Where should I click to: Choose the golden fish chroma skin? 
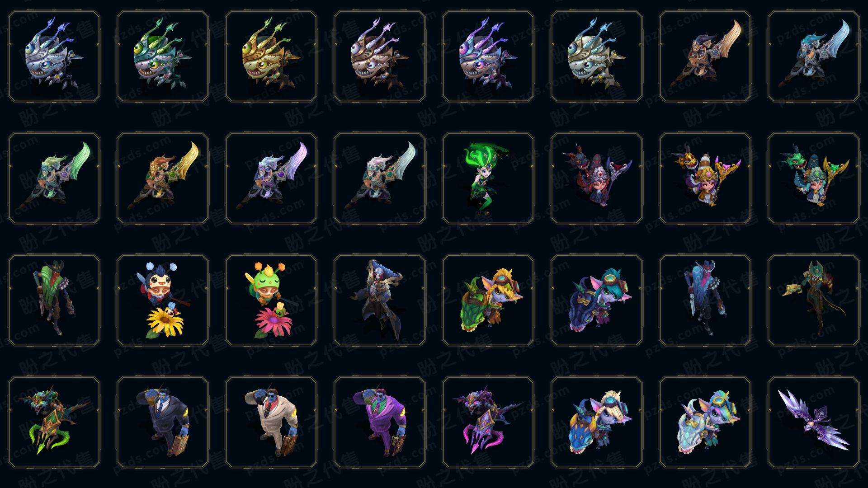coord(271,56)
